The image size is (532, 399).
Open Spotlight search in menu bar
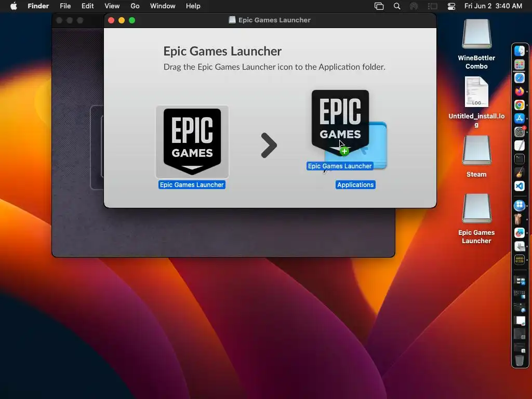pos(396,6)
